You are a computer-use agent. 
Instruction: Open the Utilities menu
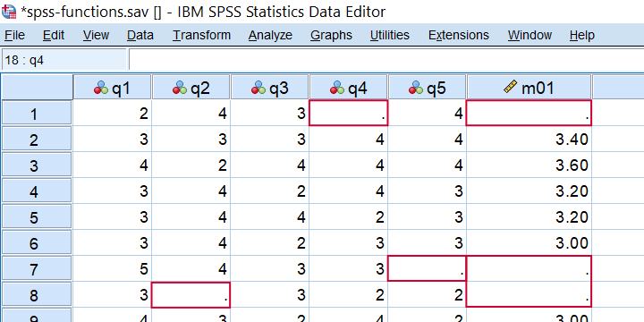tap(390, 35)
